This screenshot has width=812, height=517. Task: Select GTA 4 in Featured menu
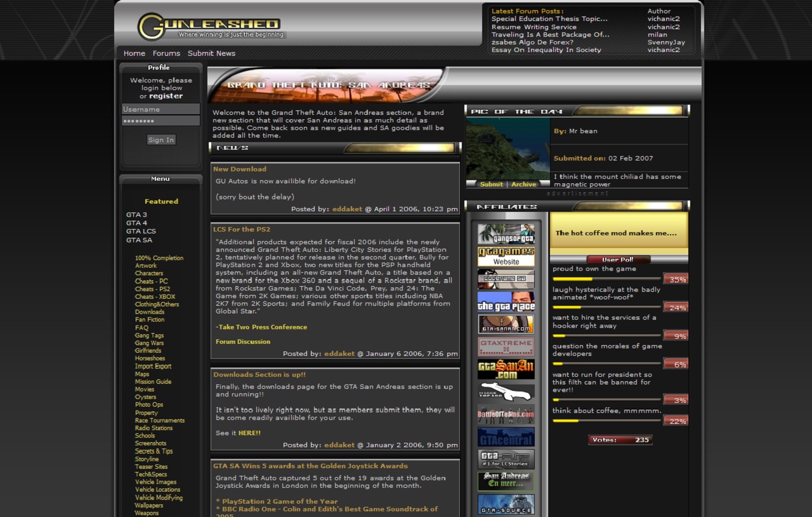point(136,223)
